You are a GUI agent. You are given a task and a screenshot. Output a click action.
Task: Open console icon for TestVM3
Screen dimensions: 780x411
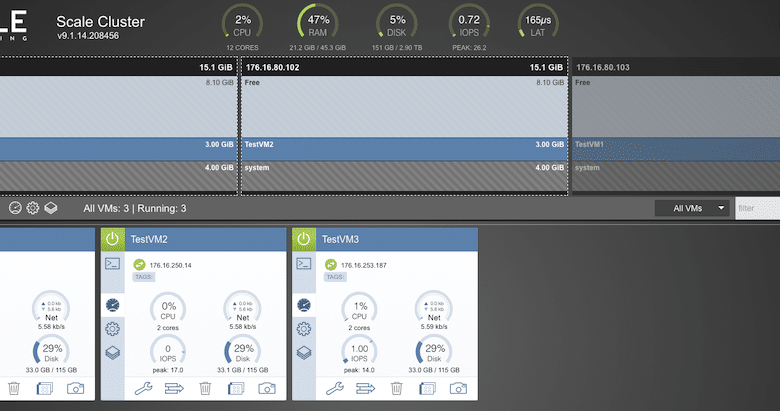303,263
